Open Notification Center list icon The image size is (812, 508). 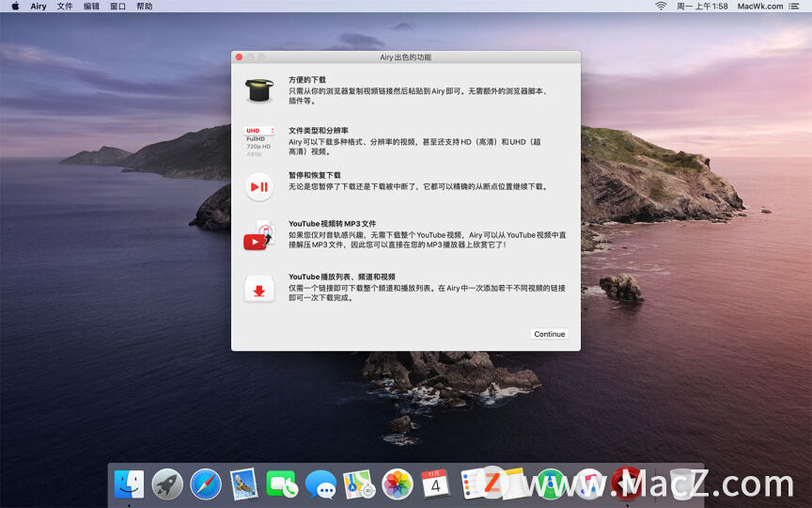[794, 7]
